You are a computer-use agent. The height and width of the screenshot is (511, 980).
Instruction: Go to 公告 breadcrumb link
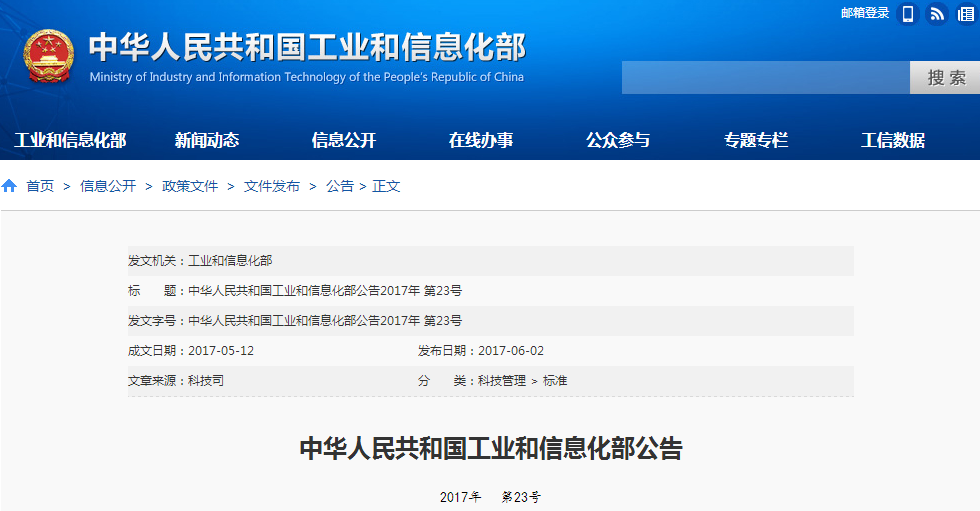[340, 186]
